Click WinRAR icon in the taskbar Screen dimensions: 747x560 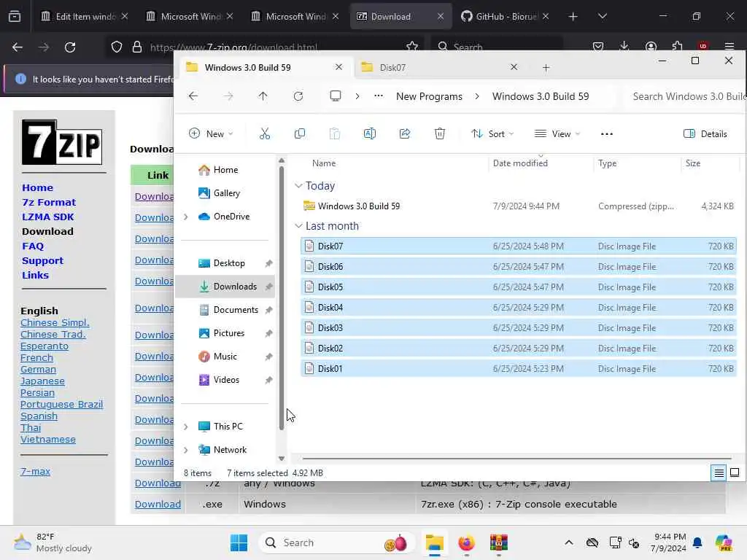click(498, 542)
